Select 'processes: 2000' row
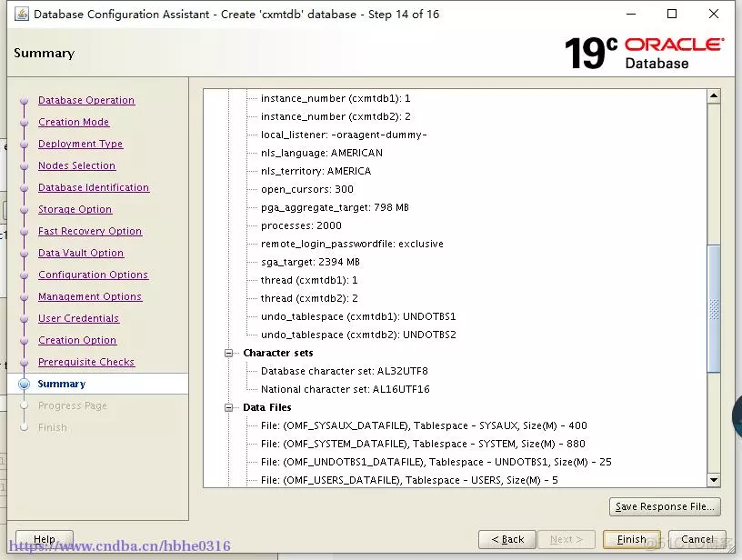Image resolution: width=742 pixels, height=560 pixels. coord(301,225)
